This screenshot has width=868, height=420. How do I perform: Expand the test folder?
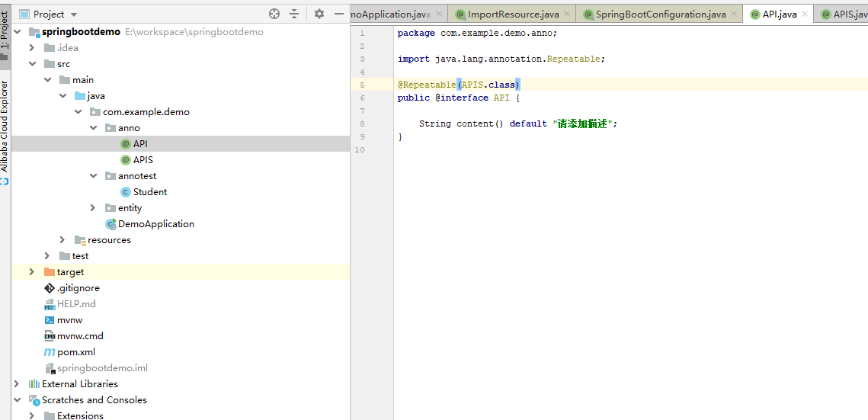pos(47,256)
